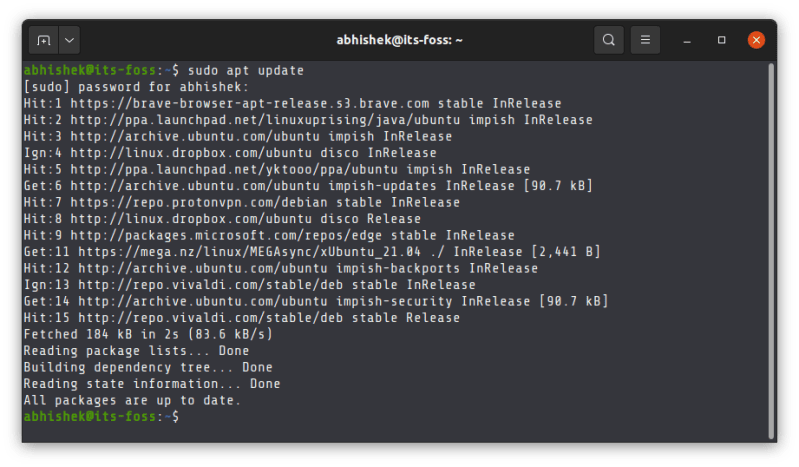Click "All packages are up to date." line
This screenshot has height=467, width=799.
point(132,400)
